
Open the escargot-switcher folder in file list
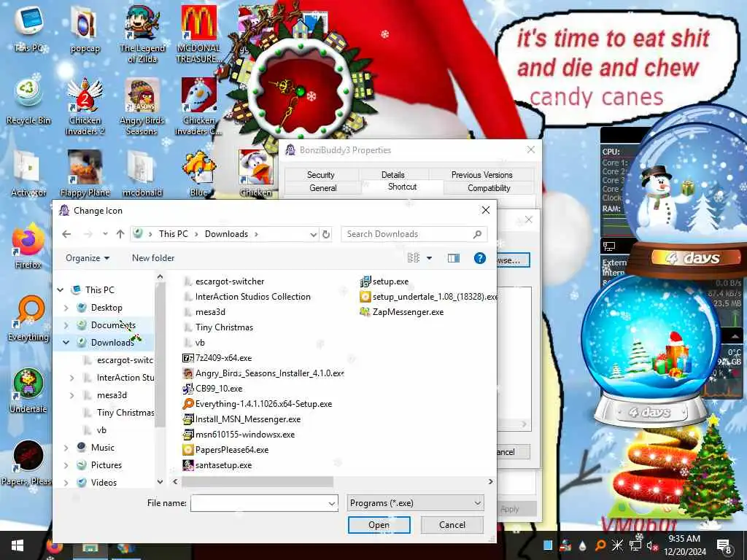tap(224, 281)
